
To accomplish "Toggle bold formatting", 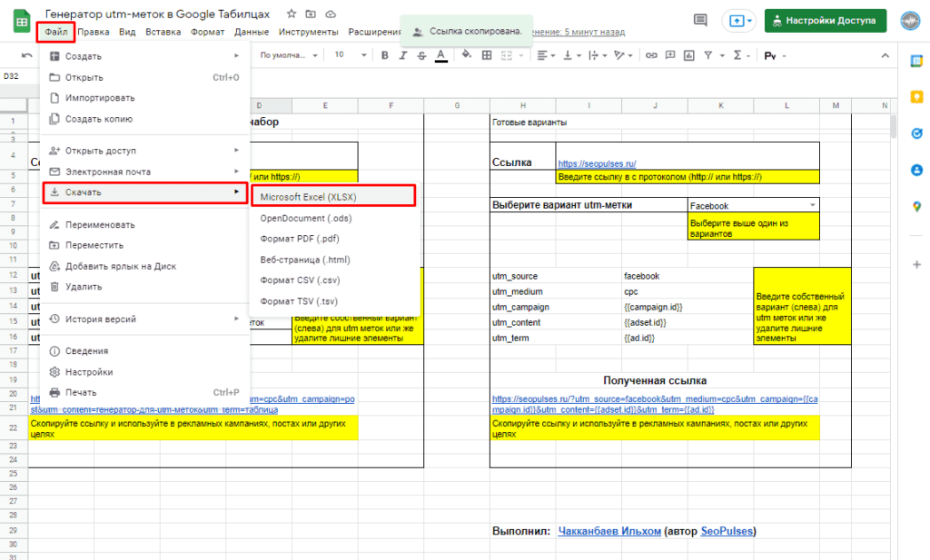I will pyautogui.click(x=385, y=55).
